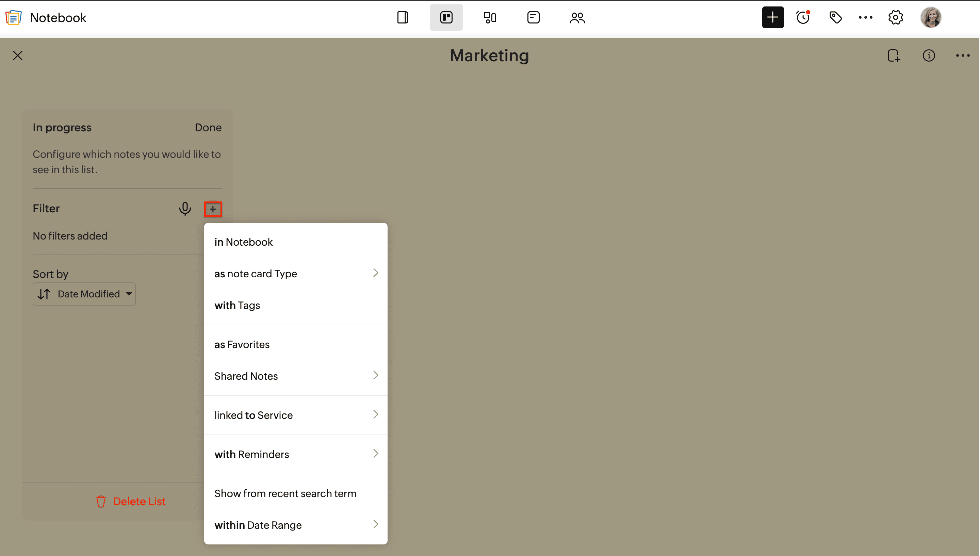Click the Done button in list panel
The width and height of the screenshot is (980, 556).
(x=208, y=128)
